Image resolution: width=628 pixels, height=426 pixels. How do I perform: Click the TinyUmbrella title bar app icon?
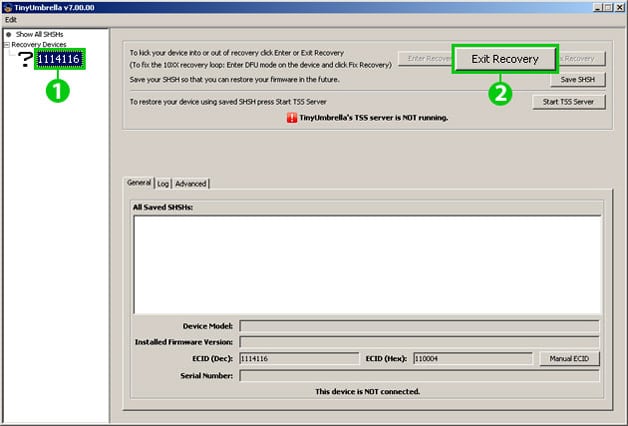click(8, 7)
